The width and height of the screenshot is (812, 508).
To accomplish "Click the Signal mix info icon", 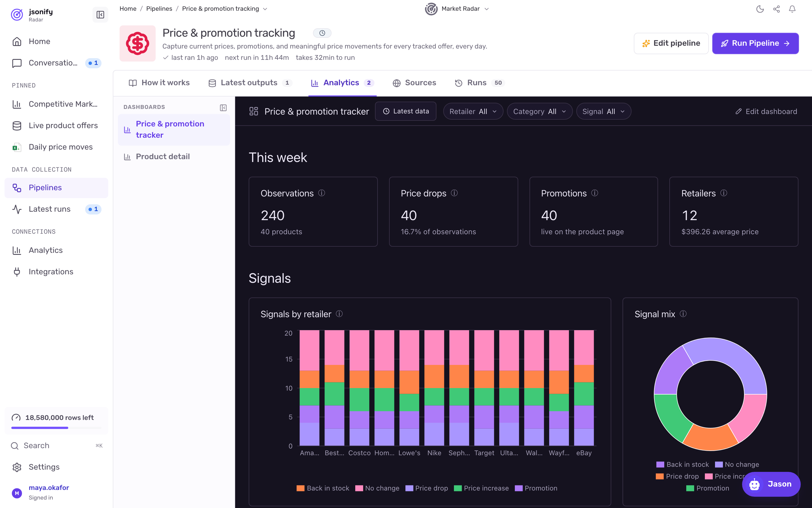I will click(683, 314).
